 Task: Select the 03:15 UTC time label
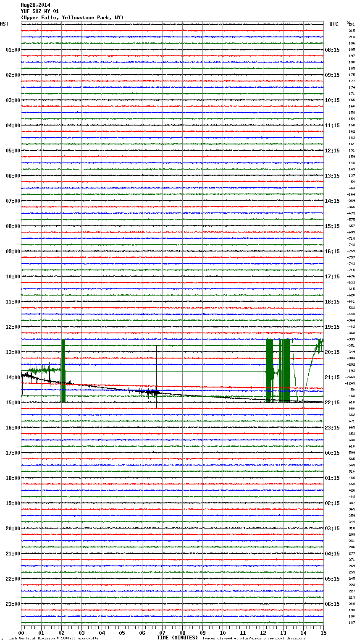(x=332, y=529)
